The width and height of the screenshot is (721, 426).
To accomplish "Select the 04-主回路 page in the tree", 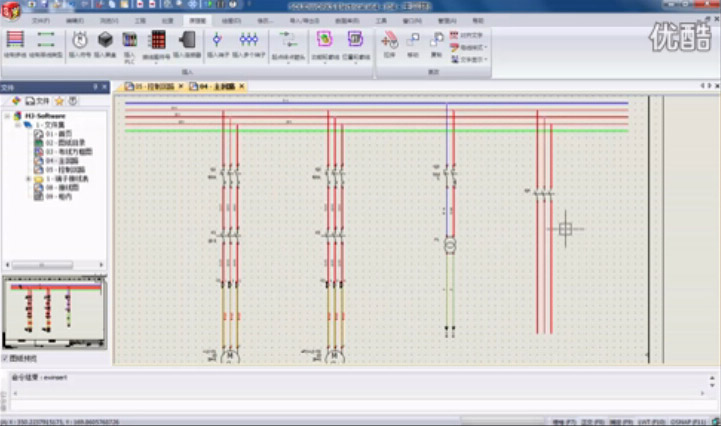I will click(57, 161).
